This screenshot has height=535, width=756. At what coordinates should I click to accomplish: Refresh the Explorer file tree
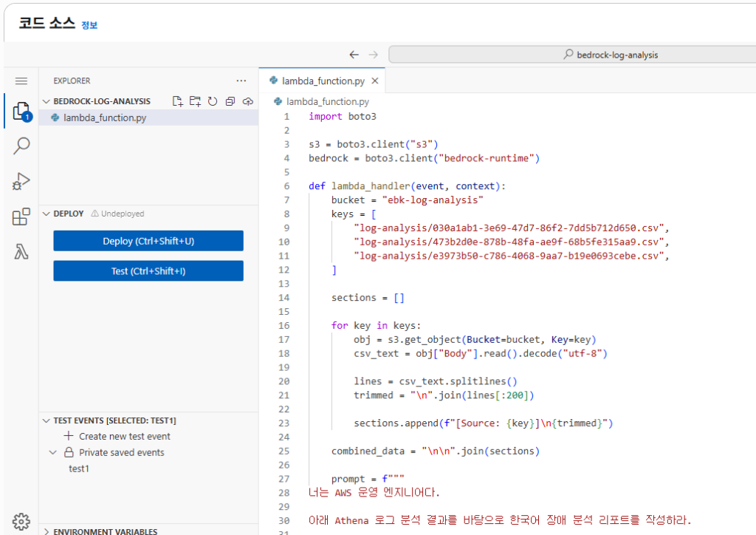pyautogui.click(x=213, y=101)
